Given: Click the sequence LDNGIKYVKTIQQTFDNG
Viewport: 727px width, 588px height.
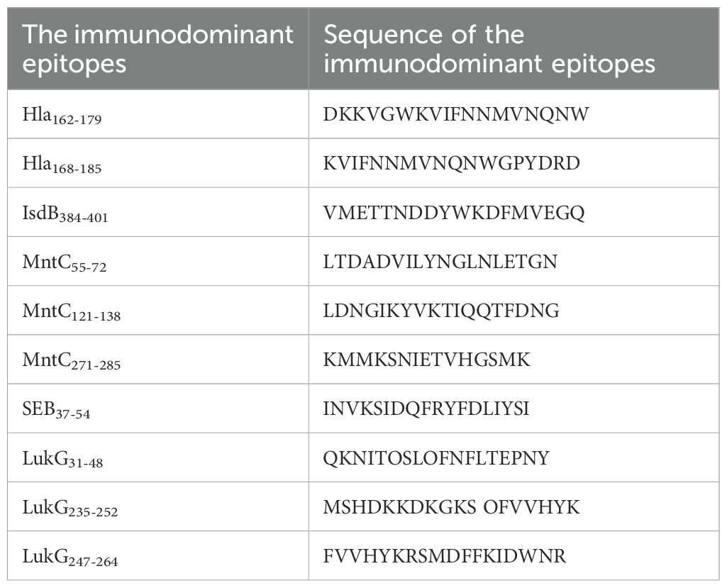Looking at the screenshot, I should coord(440,311).
